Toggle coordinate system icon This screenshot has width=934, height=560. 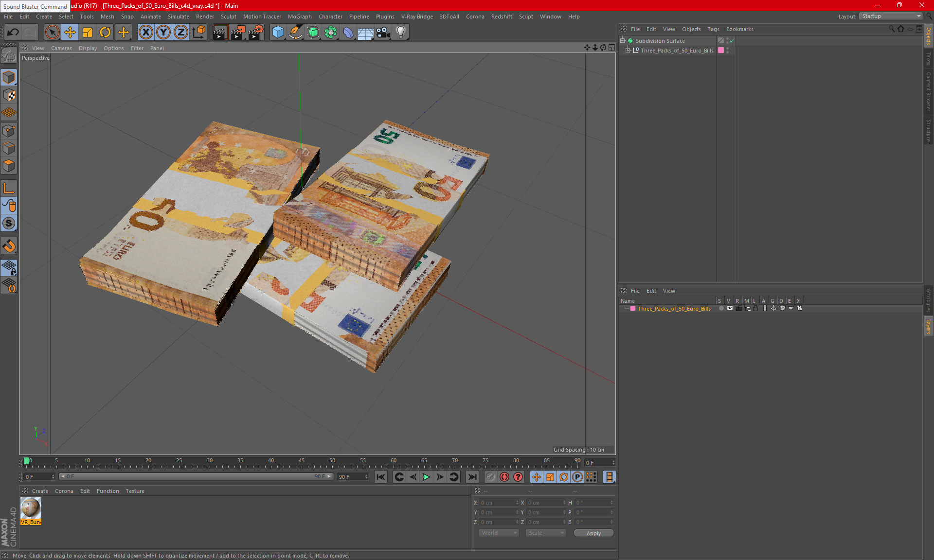198,33
